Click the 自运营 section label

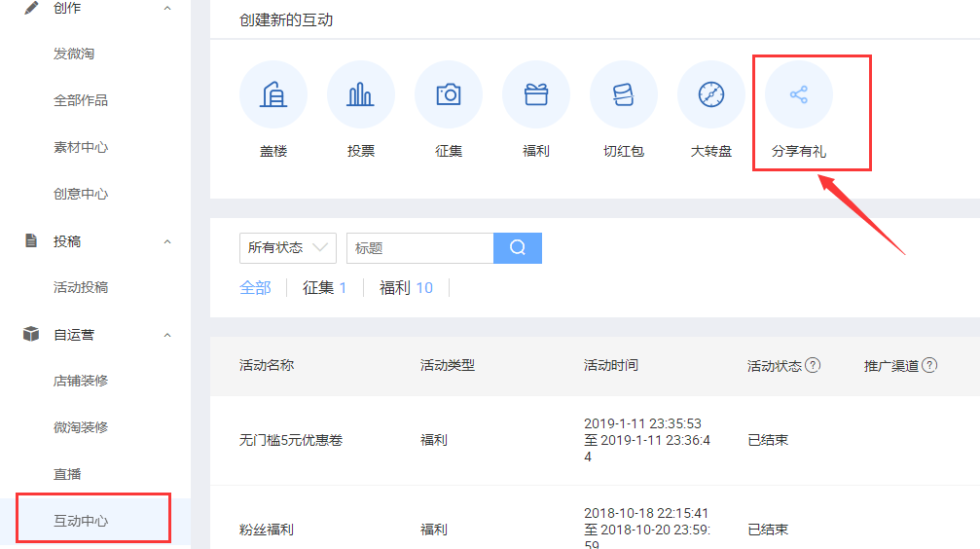74,335
